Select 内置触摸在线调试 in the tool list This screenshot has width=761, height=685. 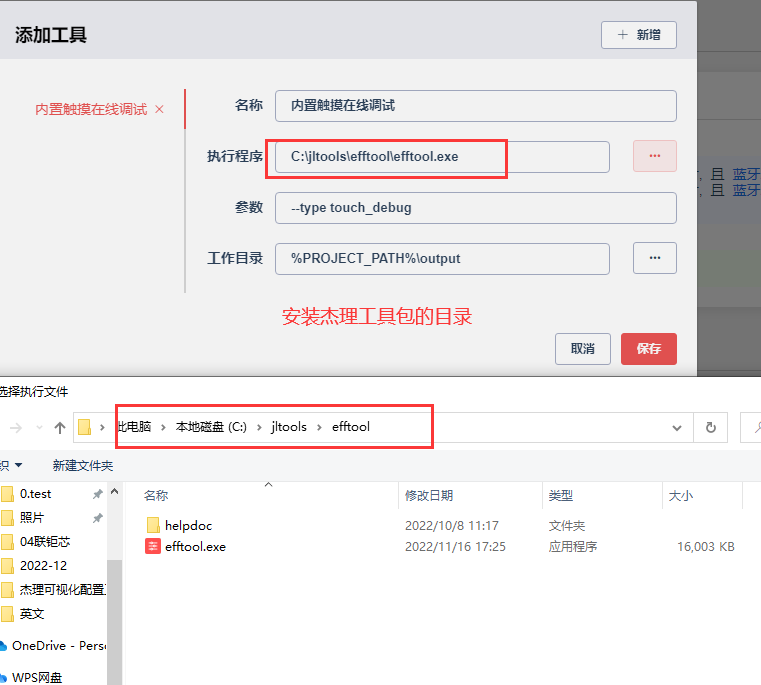pos(91,109)
